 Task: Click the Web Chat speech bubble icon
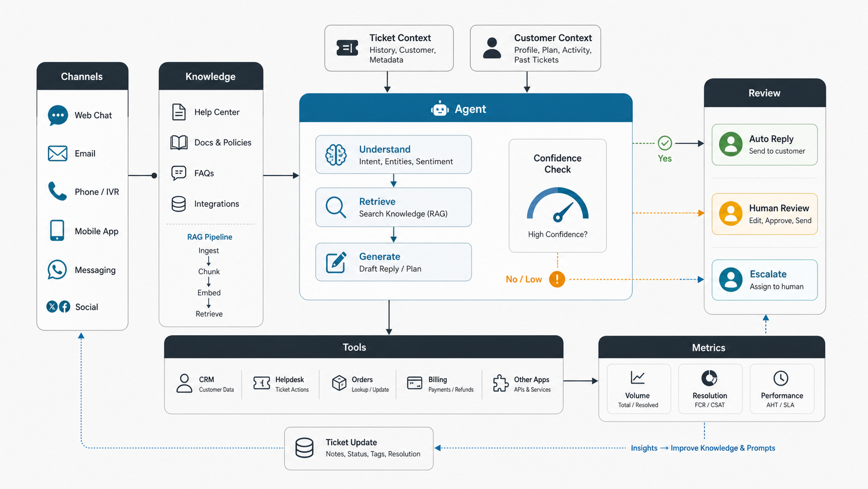58,115
